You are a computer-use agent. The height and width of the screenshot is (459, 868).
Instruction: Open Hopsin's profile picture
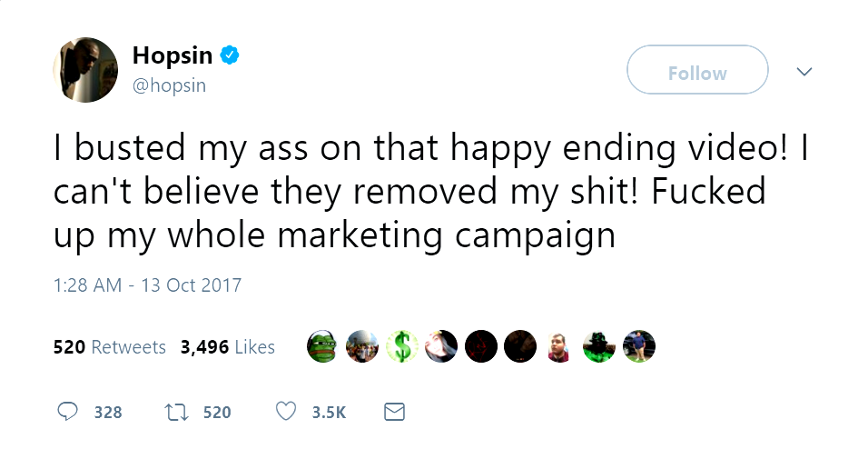click(85, 70)
